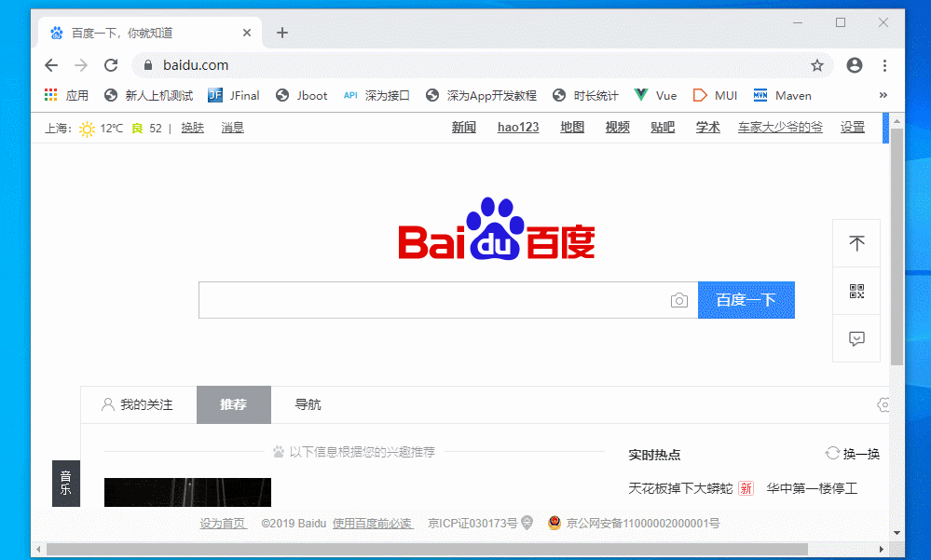Open the 应用 apps bookmark

click(x=66, y=95)
